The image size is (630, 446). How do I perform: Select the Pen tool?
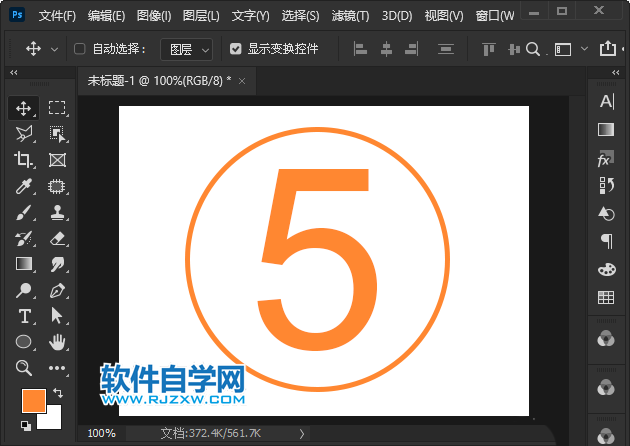(x=57, y=290)
